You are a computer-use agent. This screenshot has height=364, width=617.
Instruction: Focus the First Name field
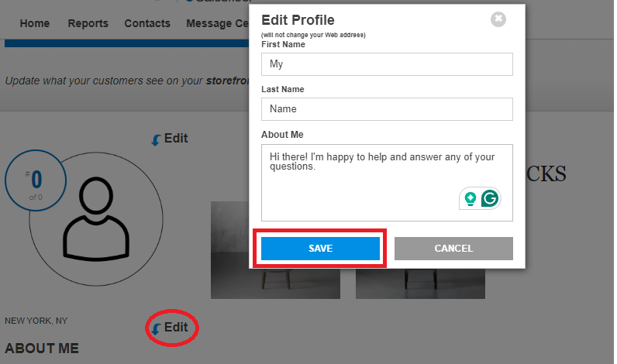(x=387, y=64)
